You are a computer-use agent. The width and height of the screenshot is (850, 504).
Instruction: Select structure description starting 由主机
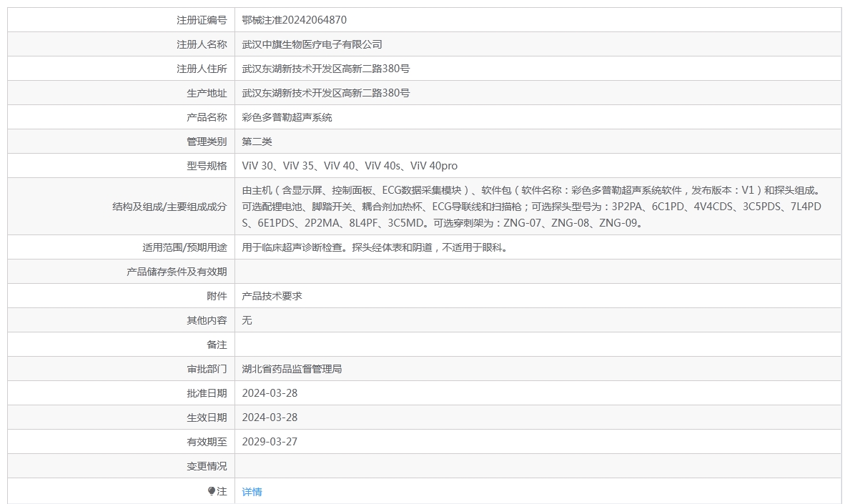click(x=533, y=207)
